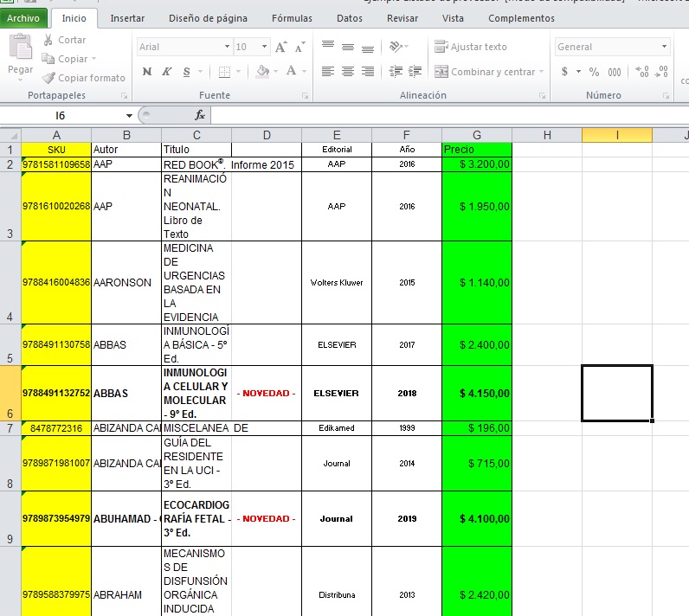Image resolution: width=689 pixels, height=616 pixels.
Task: Open borders dropdown arrow
Action: [238, 72]
